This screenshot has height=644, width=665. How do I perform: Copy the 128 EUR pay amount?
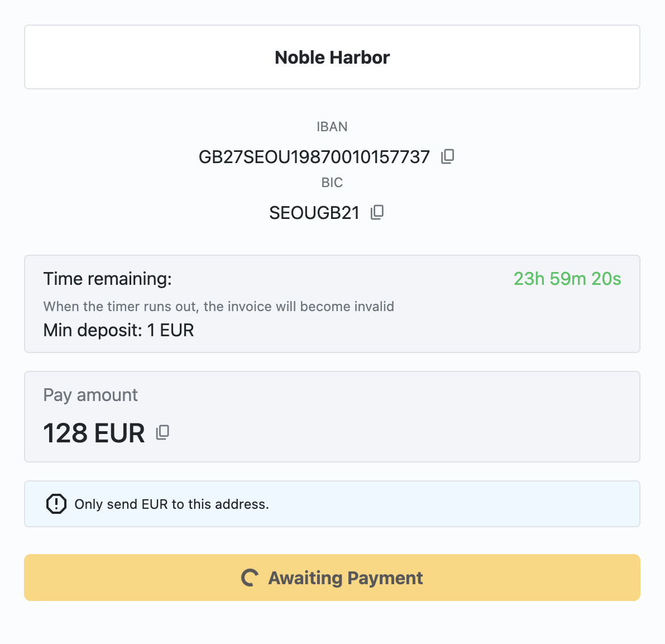click(x=162, y=432)
